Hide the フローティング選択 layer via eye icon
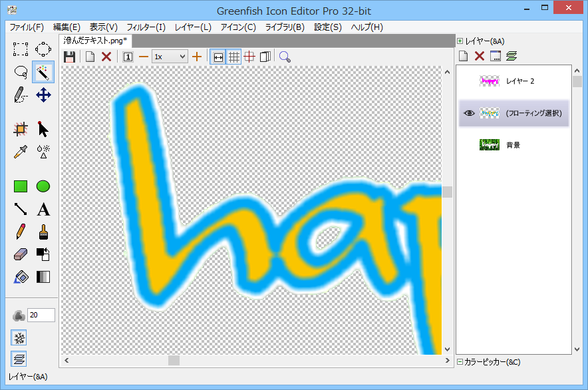 point(469,113)
